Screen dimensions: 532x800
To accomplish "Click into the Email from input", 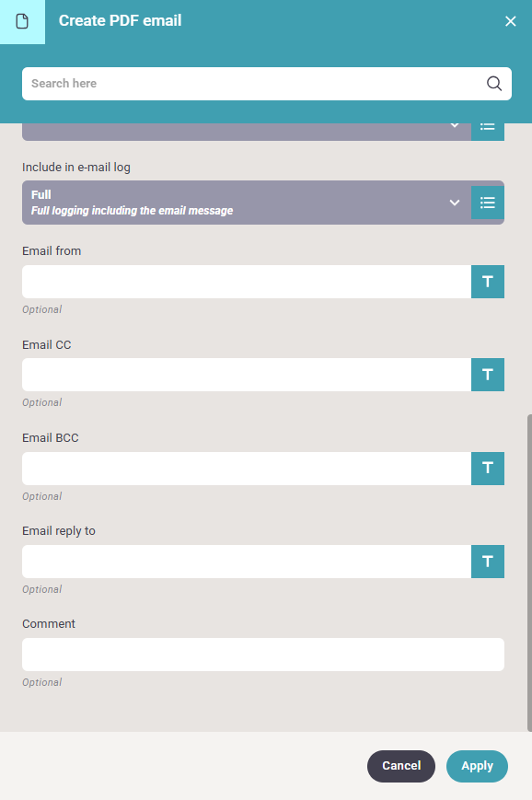I will tap(247, 282).
